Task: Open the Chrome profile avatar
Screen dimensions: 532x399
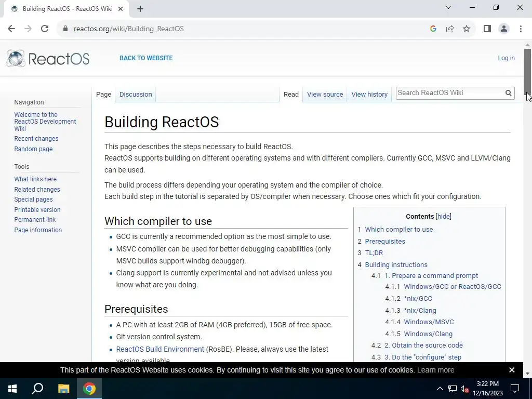Action: point(504,29)
